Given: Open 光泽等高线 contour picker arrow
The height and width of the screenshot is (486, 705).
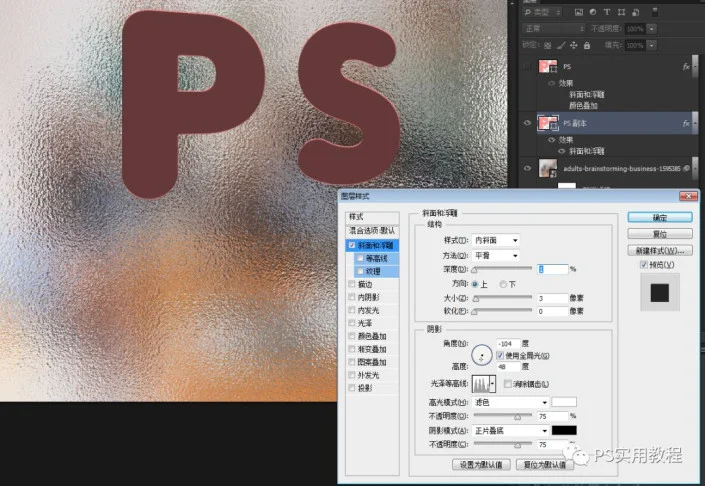Looking at the screenshot, I should click(493, 384).
